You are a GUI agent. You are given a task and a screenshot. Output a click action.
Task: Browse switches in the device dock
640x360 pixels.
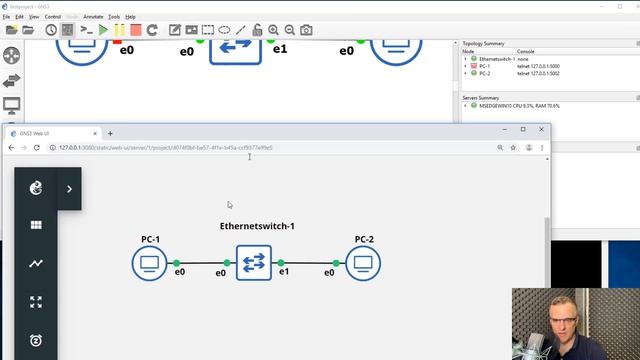click(11, 81)
